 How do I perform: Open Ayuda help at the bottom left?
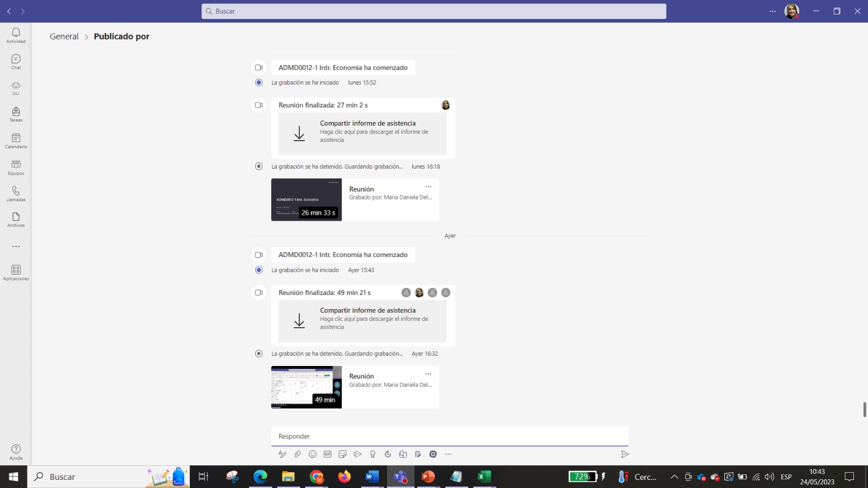coord(16,452)
